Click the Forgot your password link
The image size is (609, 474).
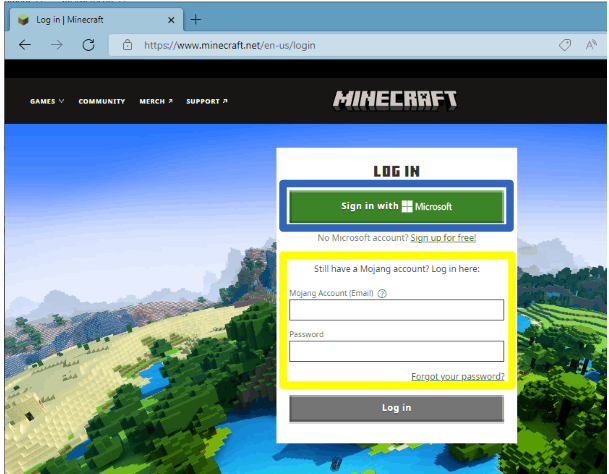click(458, 376)
